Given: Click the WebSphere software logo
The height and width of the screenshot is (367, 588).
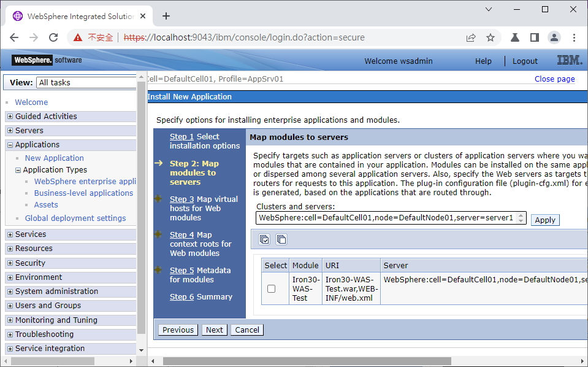Looking at the screenshot, I should (x=47, y=60).
